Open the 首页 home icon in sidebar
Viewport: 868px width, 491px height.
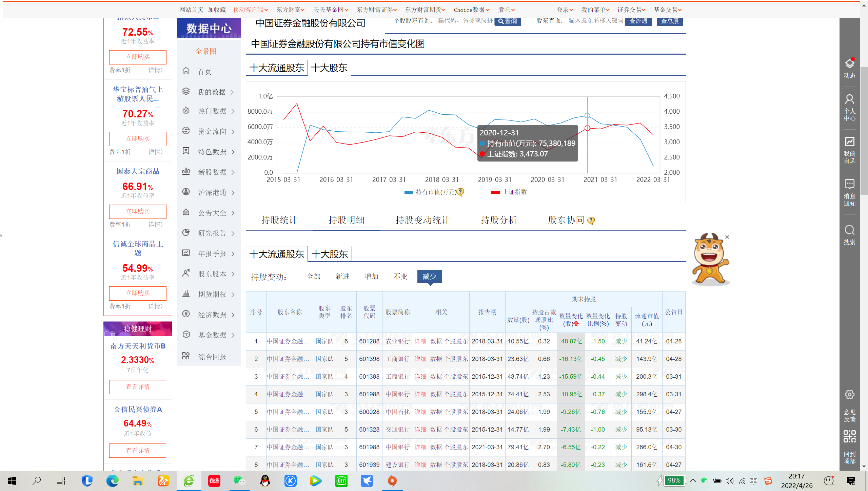pos(186,71)
